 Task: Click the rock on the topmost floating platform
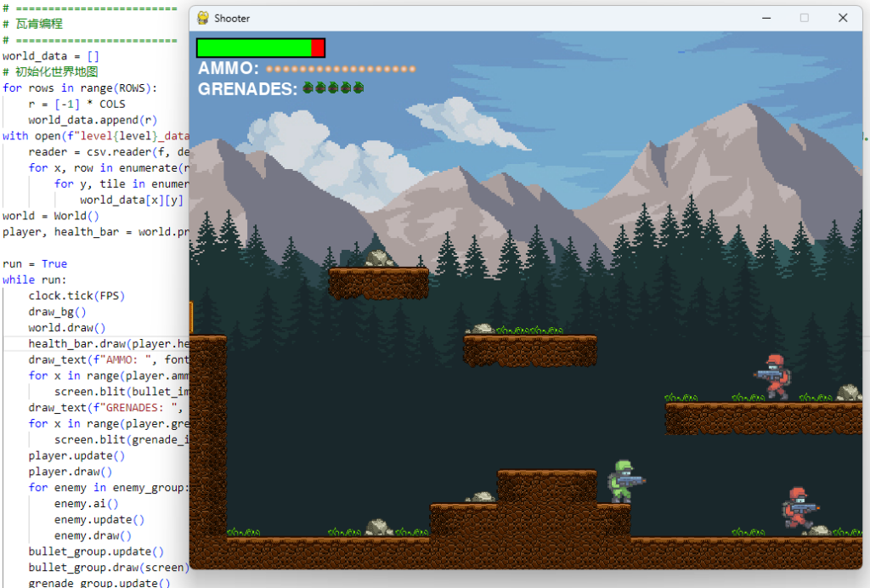coord(378,258)
